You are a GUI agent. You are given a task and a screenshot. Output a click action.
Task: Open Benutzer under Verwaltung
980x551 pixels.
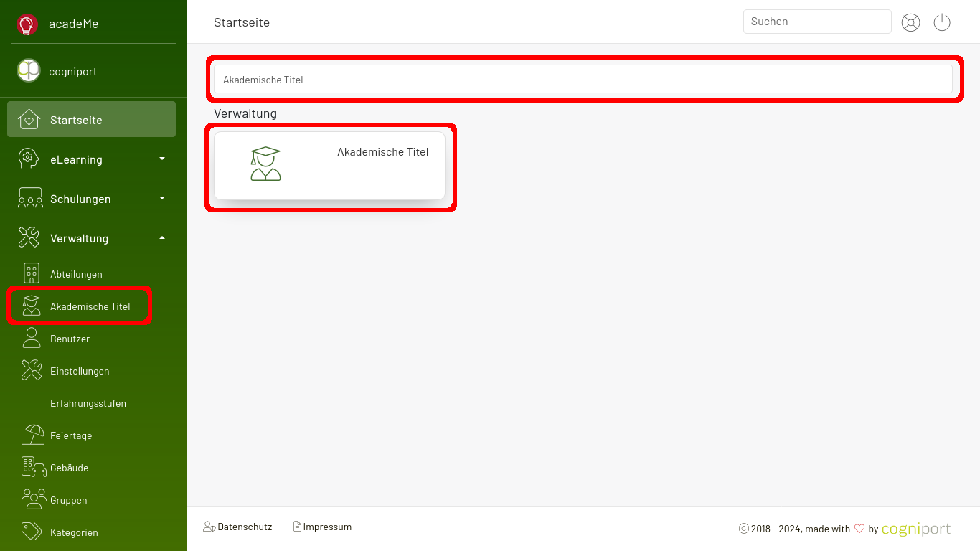click(x=70, y=339)
